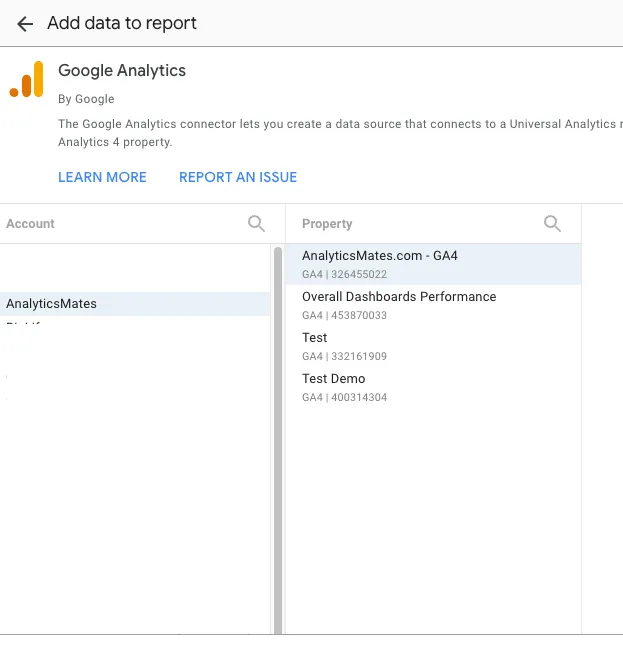The width and height of the screenshot is (623, 648).
Task: Open the REPORT AN ISSUE link
Action: (238, 177)
